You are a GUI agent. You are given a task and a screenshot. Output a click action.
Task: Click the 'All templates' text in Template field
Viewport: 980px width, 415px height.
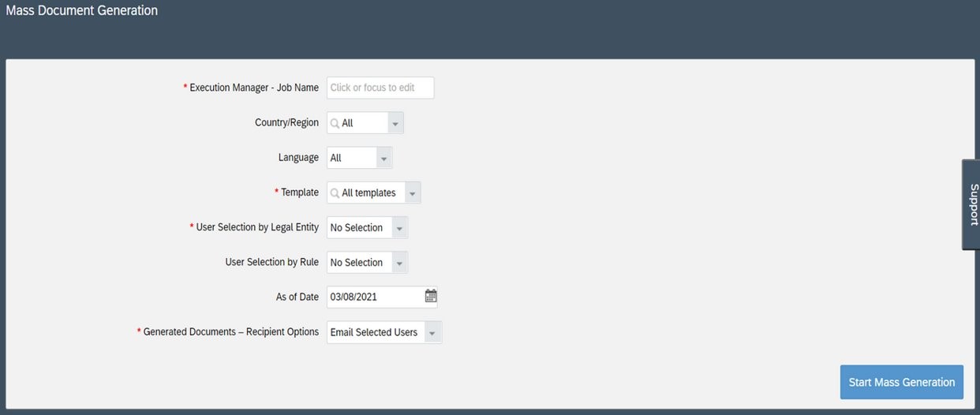(x=368, y=193)
